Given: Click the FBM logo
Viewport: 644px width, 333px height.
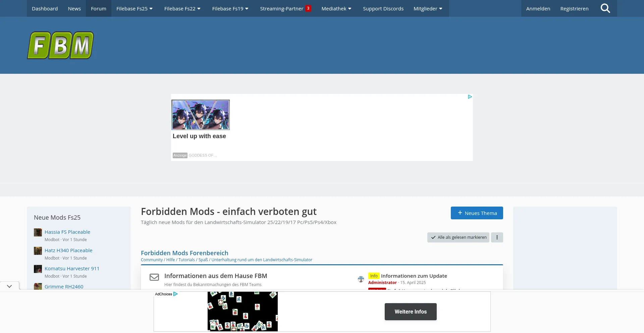Looking at the screenshot, I should [60, 45].
